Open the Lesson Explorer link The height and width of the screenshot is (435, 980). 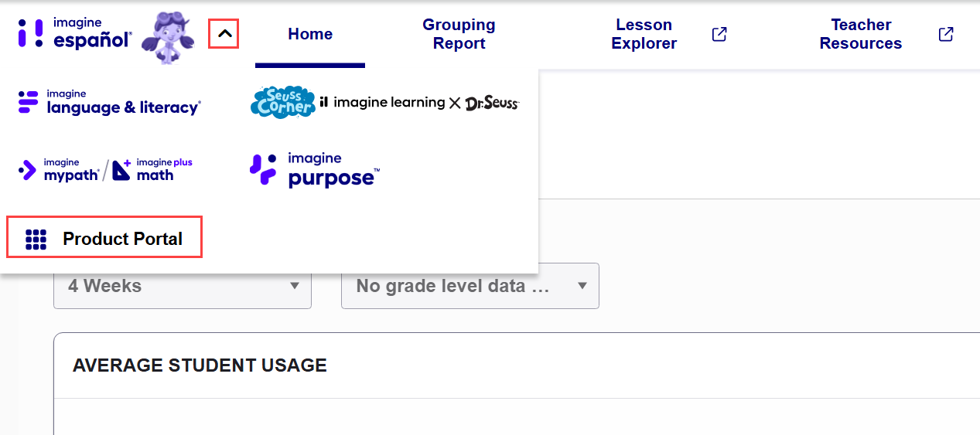coord(644,35)
